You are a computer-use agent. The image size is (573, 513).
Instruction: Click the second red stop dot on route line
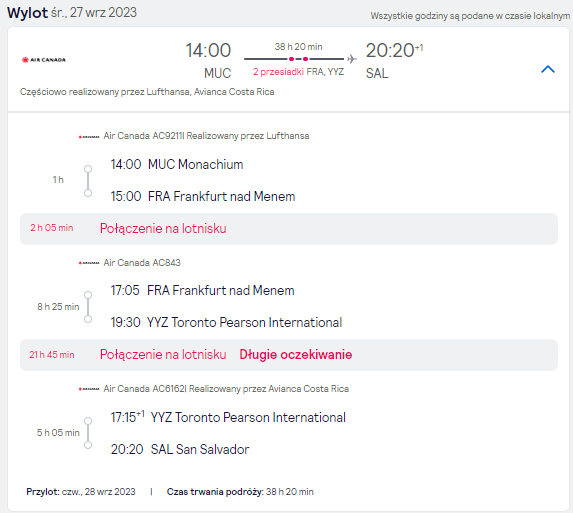(306, 59)
